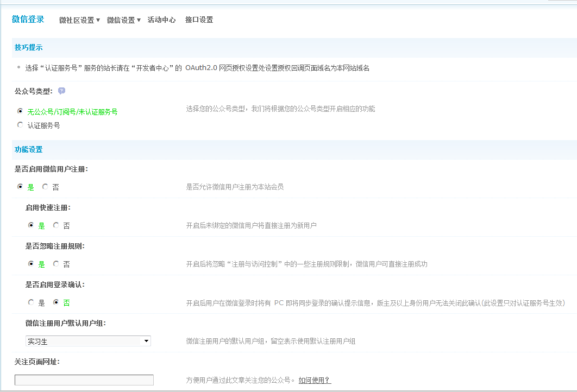Open the 如何使用？ help link
The width and height of the screenshot is (577, 392).
pos(315,380)
